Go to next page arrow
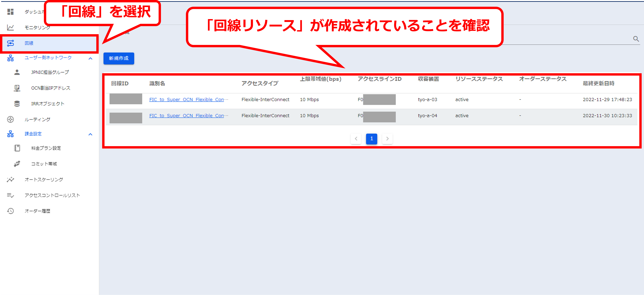Image resolution: width=644 pixels, height=295 pixels. point(387,139)
